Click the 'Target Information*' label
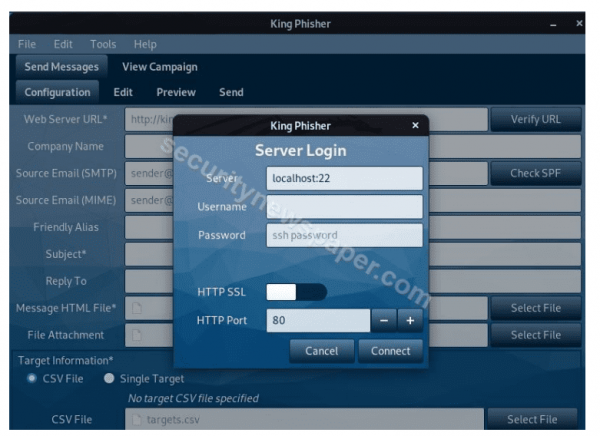 coord(65,361)
